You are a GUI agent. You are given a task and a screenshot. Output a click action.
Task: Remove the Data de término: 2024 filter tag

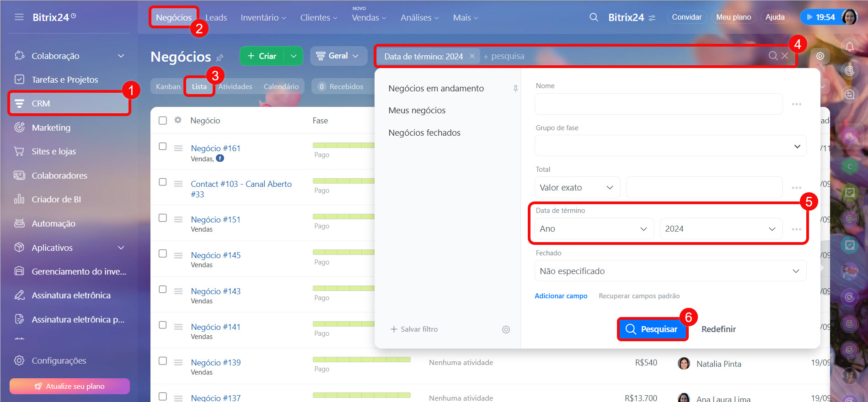point(472,56)
